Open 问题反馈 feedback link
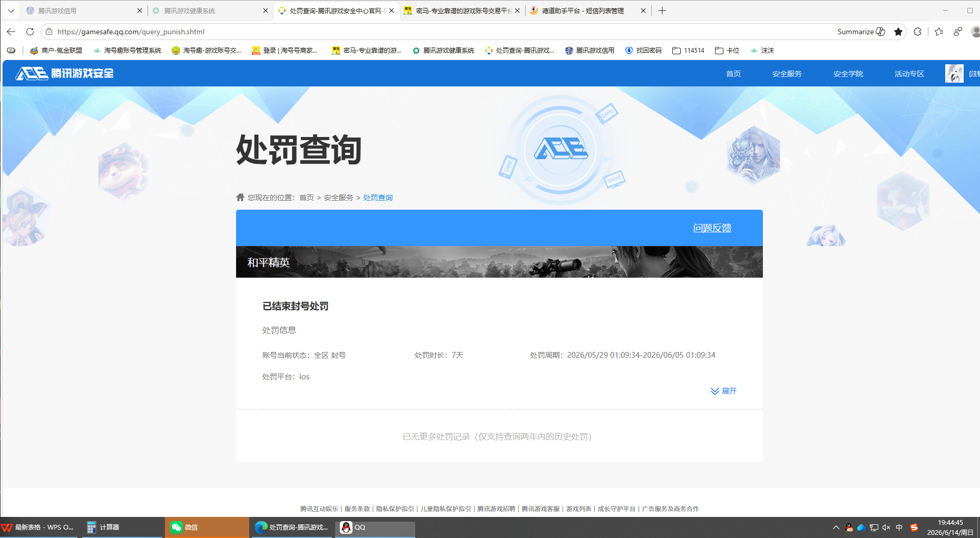Viewport: 980px width, 538px height. pyautogui.click(x=712, y=228)
